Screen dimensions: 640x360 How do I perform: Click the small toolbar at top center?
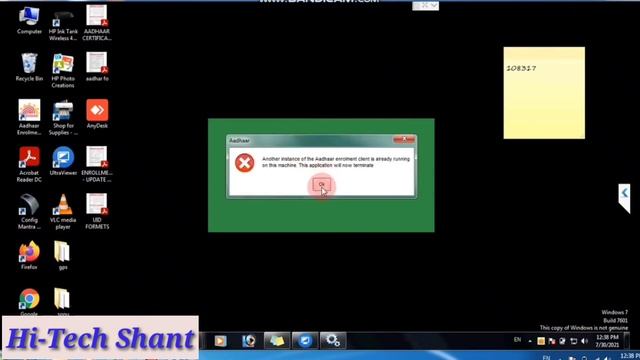425,6
